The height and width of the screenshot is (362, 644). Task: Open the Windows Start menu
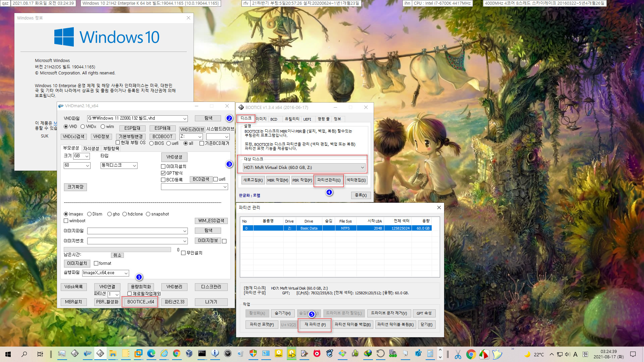coord(8,354)
